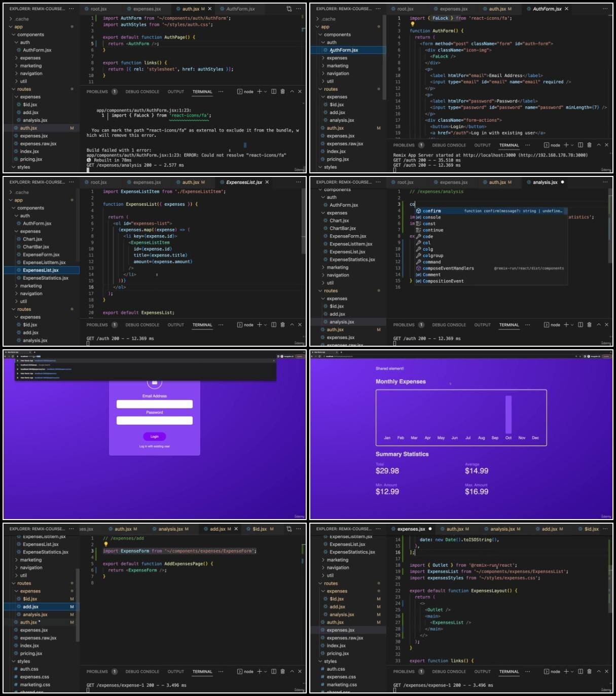Click '$29.98' total value in Summary Statistics

tap(387, 471)
